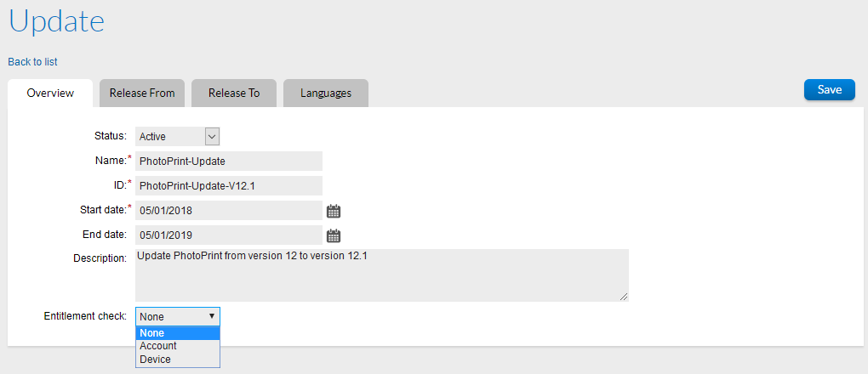
Task: Open the Release From tab
Action: [x=142, y=93]
